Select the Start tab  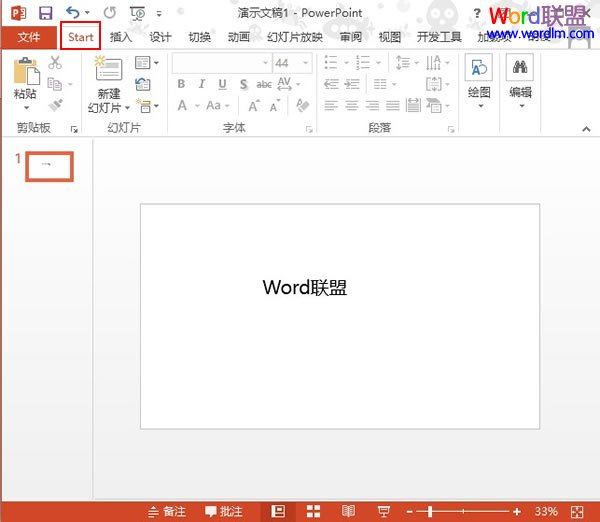coord(81,37)
